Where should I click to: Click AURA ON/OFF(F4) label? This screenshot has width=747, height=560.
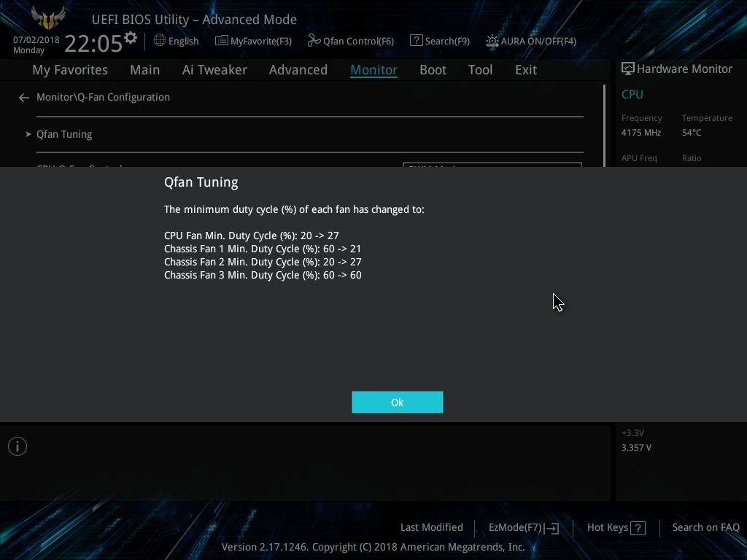[x=538, y=42]
